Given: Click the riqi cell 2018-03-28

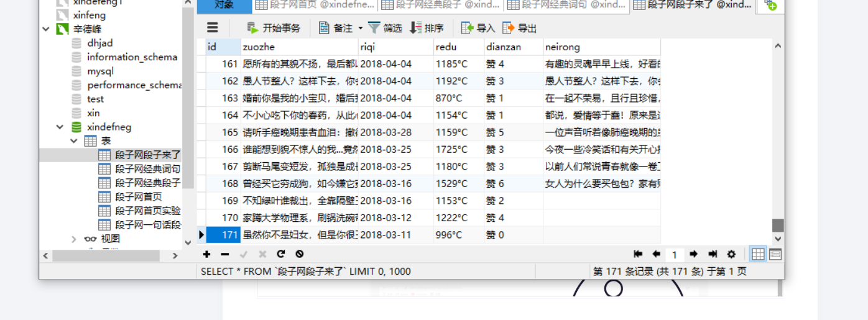Looking at the screenshot, I should point(395,132).
